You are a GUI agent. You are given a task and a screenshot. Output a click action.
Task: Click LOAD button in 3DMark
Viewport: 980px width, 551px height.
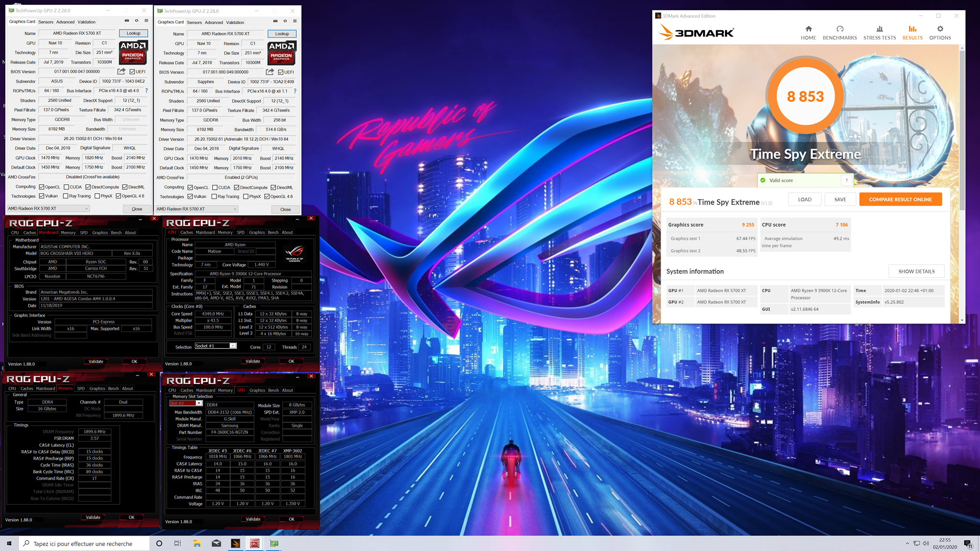805,199
